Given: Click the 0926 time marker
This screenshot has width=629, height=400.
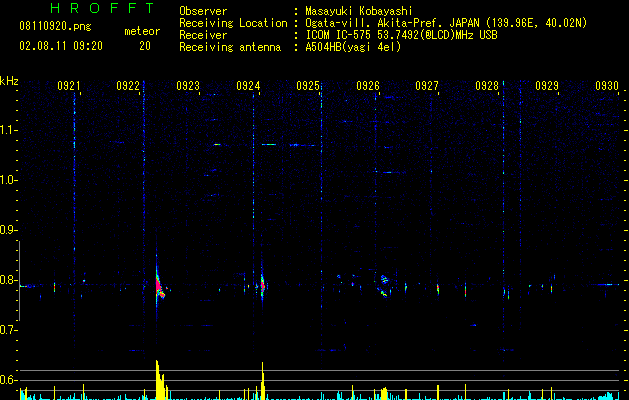Looking at the screenshot, I should [368, 86].
